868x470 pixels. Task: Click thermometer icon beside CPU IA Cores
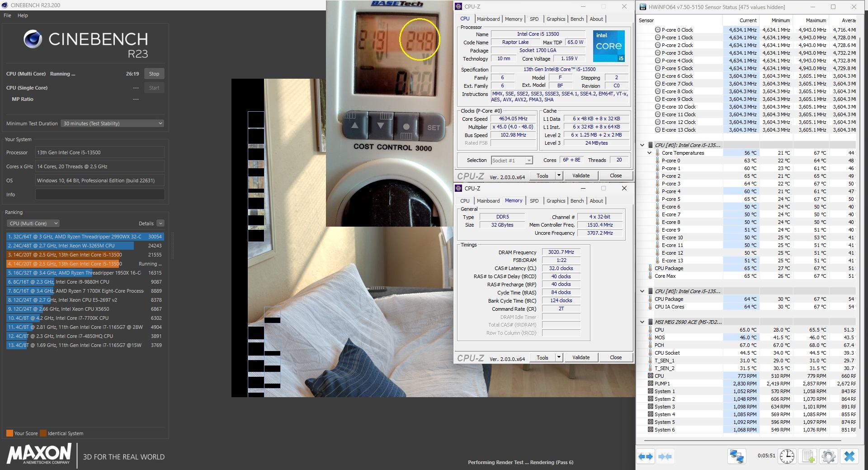pos(650,307)
